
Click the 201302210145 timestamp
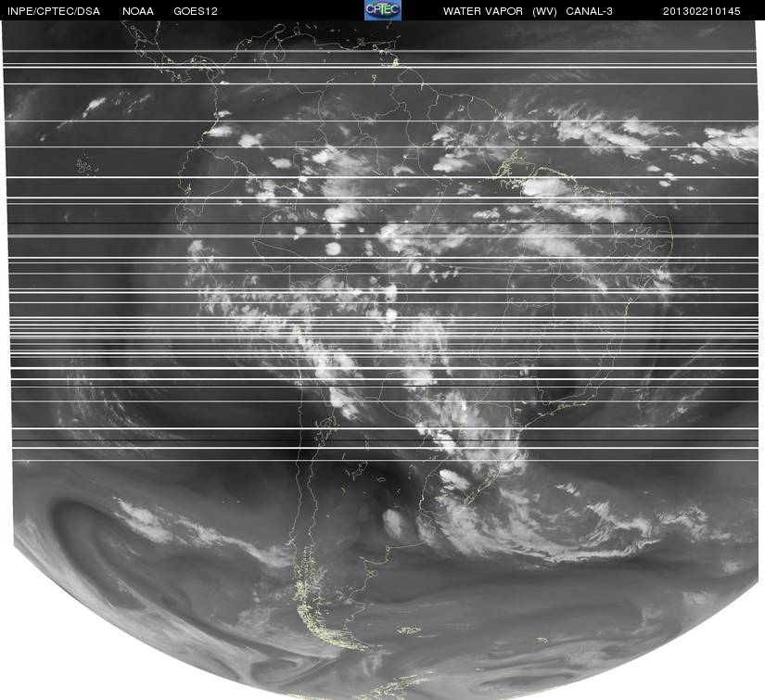point(702,11)
